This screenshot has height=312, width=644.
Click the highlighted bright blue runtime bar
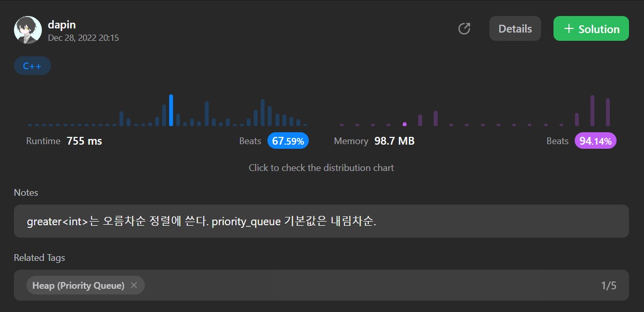click(171, 111)
